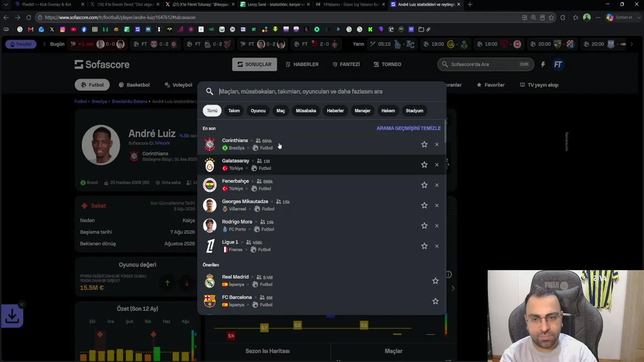Open the Sonuçlar section
The height and width of the screenshot is (362, 644).
[255, 64]
